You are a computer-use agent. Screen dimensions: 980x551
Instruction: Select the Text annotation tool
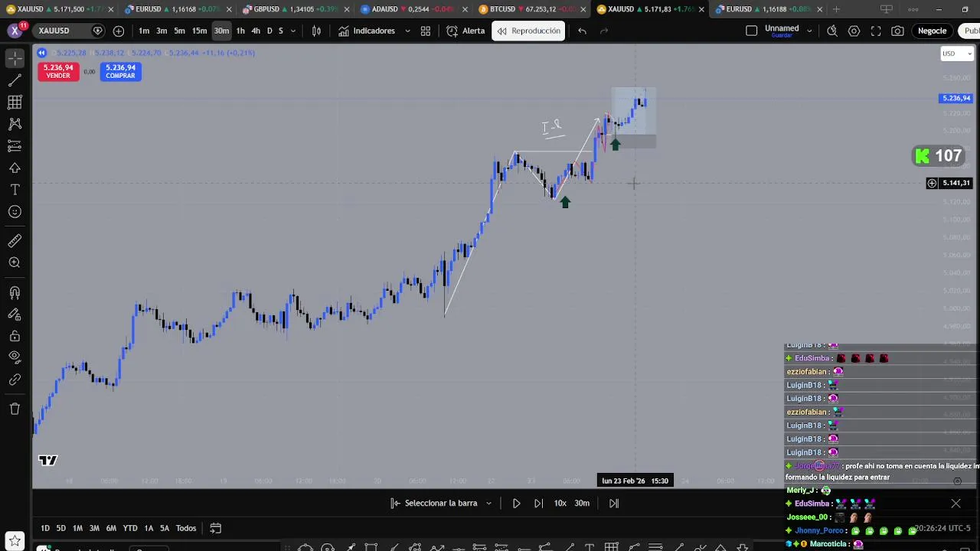15,190
